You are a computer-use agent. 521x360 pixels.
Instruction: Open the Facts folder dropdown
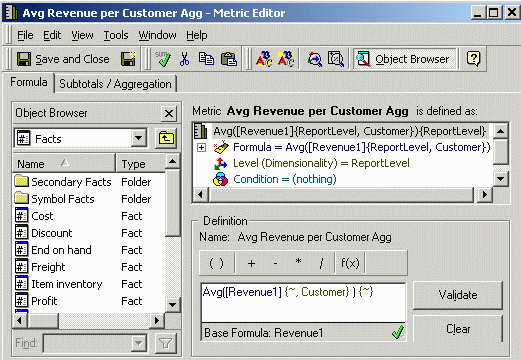click(138, 138)
